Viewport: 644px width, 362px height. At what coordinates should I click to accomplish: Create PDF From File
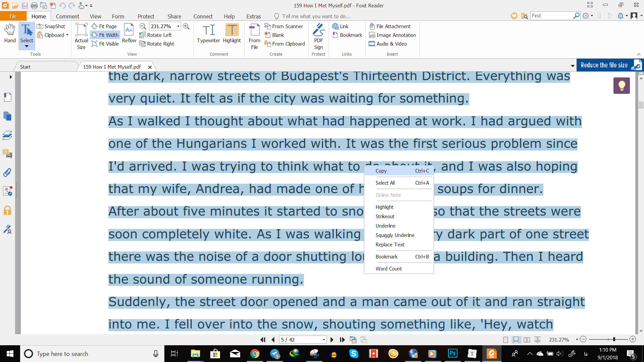point(254,37)
